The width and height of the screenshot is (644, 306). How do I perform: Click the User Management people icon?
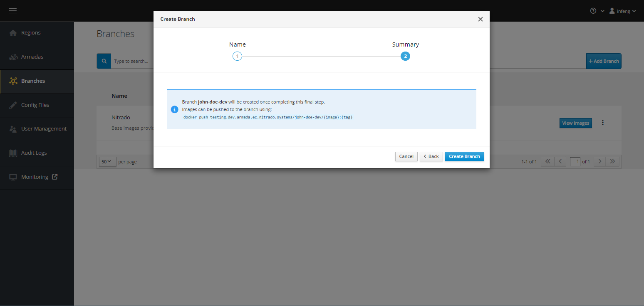(x=13, y=129)
